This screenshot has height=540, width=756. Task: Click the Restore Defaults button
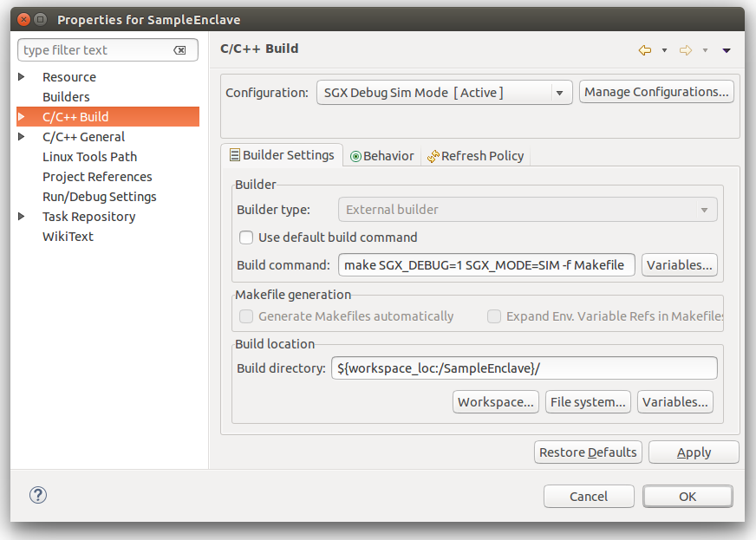pyautogui.click(x=588, y=452)
